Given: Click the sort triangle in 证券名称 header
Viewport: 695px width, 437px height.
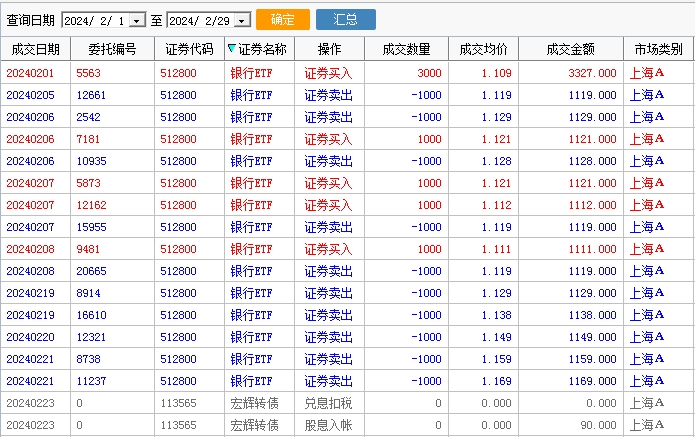Looking at the screenshot, I should (x=232, y=48).
